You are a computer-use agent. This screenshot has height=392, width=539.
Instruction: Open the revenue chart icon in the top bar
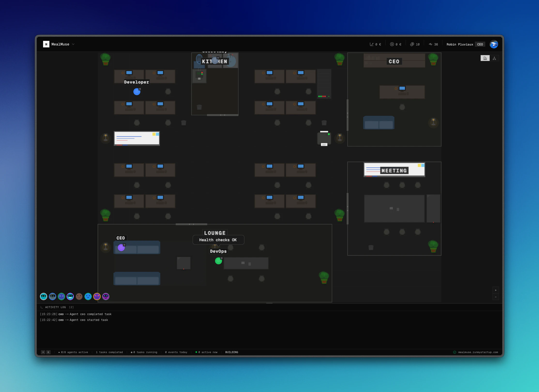372,44
